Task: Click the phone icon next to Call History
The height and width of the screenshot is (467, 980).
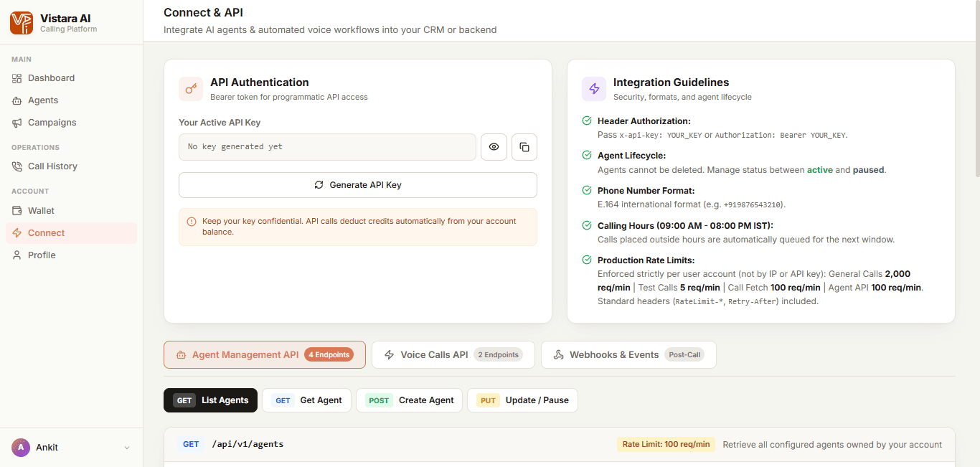Action: click(17, 166)
